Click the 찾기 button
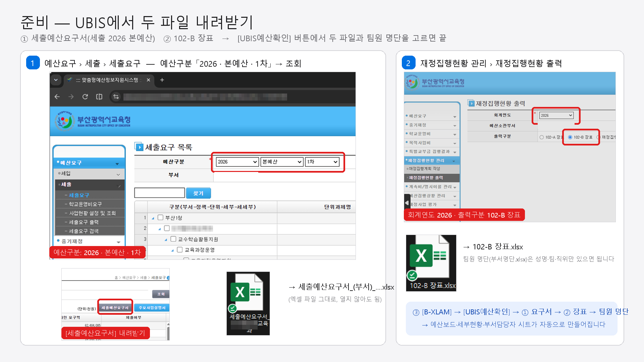Viewport: 644px width, 362px height. tap(198, 193)
